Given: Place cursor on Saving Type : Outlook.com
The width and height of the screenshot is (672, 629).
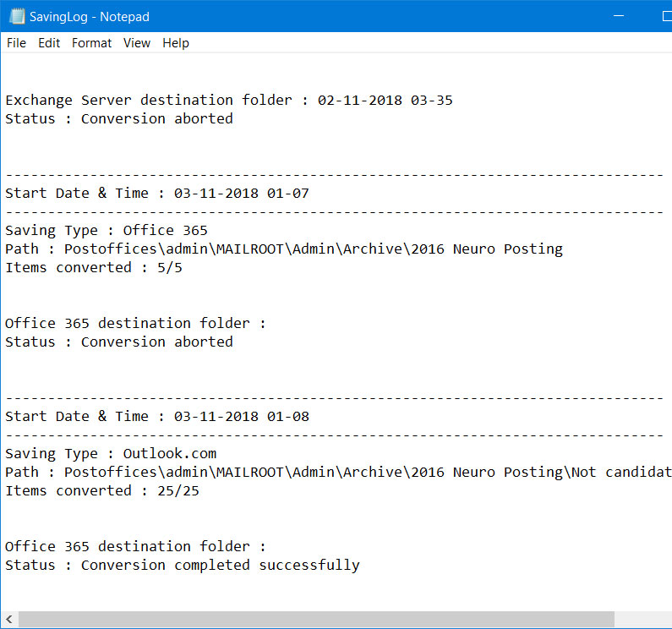Looking at the screenshot, I should click(x=110, y=454).
